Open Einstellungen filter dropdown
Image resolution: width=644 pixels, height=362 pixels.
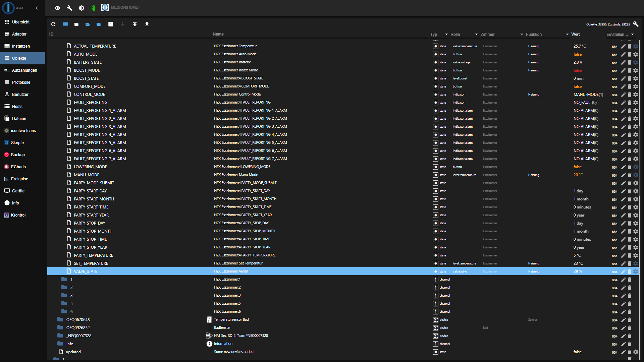(620, 34)
